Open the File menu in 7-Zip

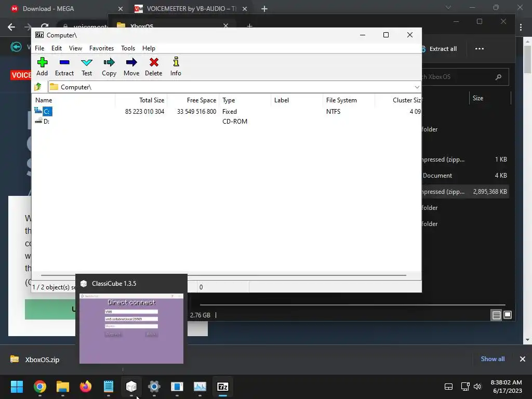pyautogui.click(x=39, y=48)
